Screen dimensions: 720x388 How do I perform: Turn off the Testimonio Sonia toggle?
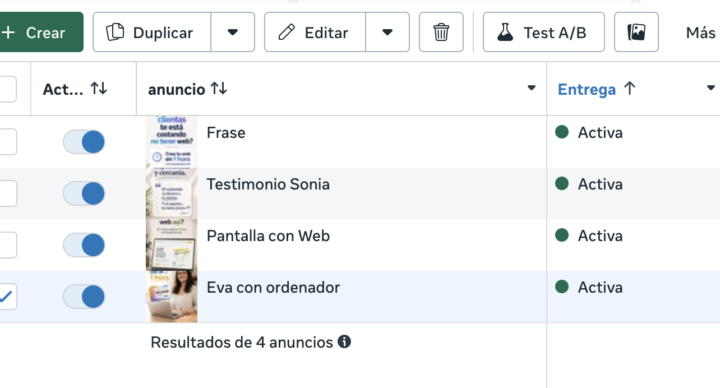click(x=84, y=193)
